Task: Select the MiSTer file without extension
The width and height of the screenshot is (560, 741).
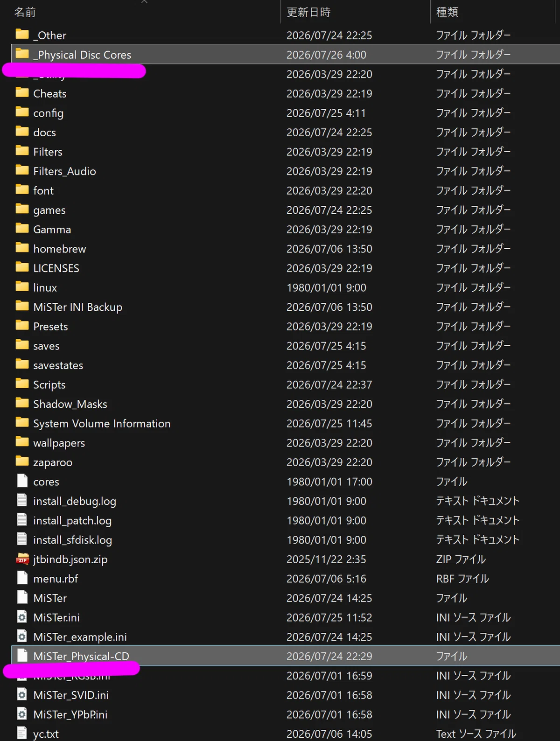Action: click(x=50, y=598)
